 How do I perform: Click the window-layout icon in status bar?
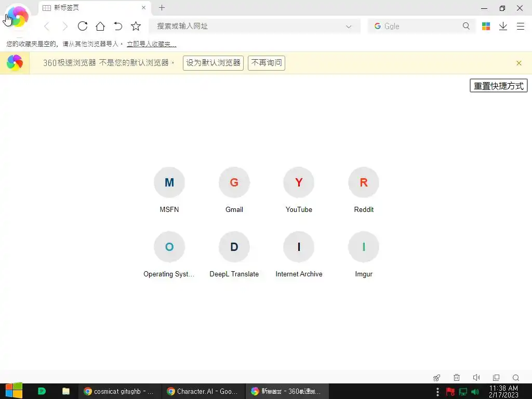tap(496, 377)
